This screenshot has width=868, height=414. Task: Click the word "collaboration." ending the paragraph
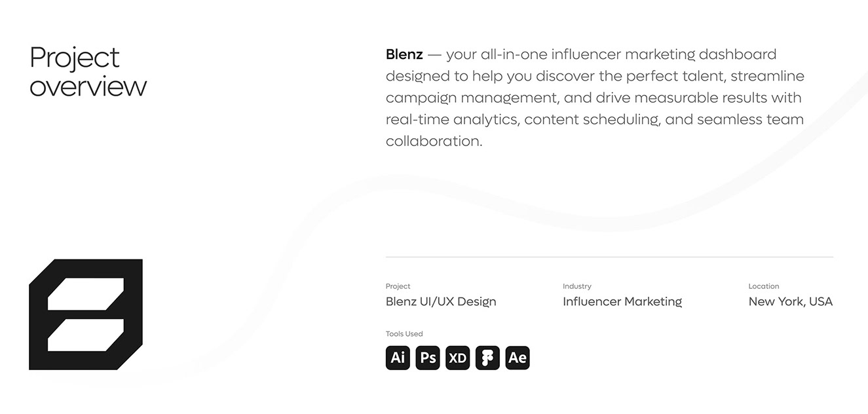point(434,141)
